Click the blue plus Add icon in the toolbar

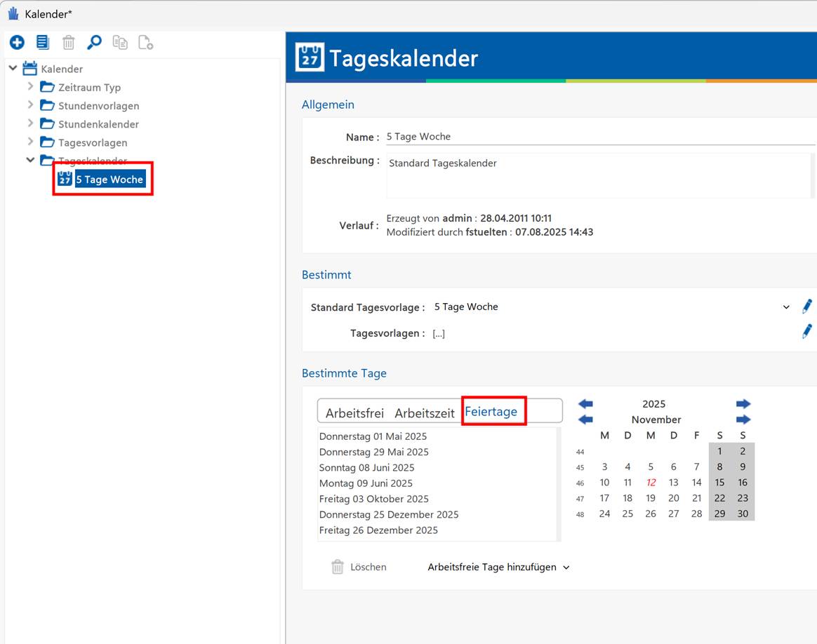pos(17,42)
